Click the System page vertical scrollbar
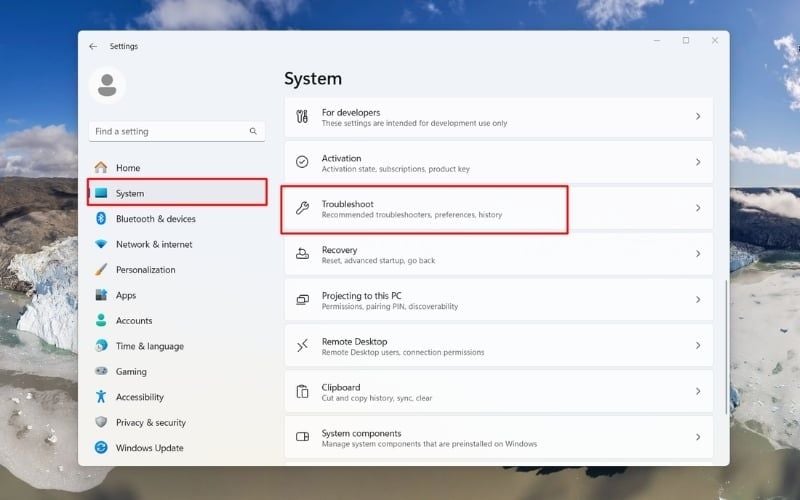Screen dimensions: 800x500 pos(726,347)
